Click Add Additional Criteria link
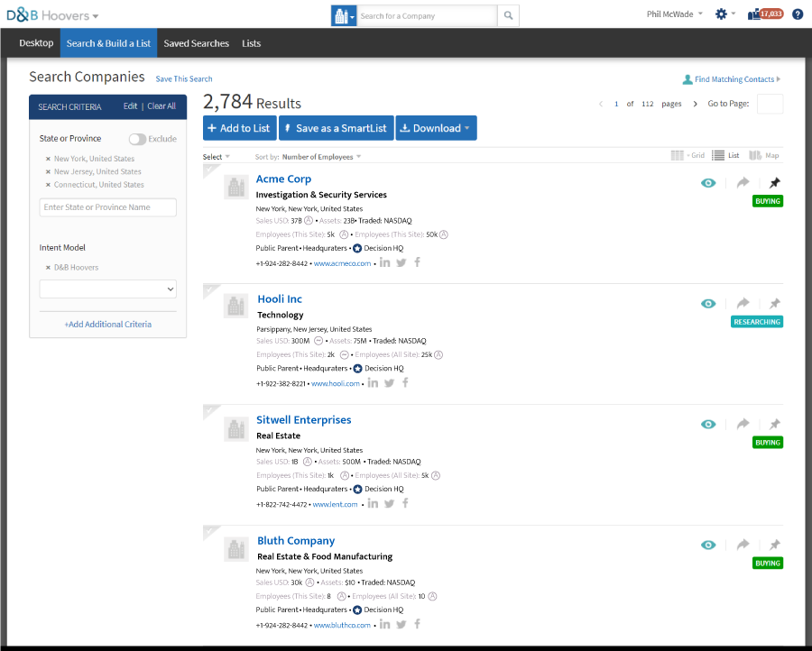 pos(107,325)
